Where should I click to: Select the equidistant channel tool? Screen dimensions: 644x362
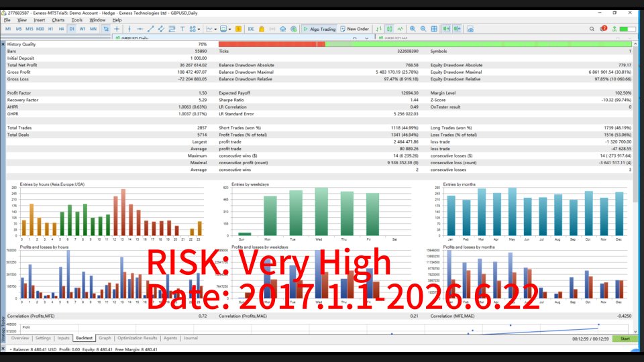coord(162,29)
